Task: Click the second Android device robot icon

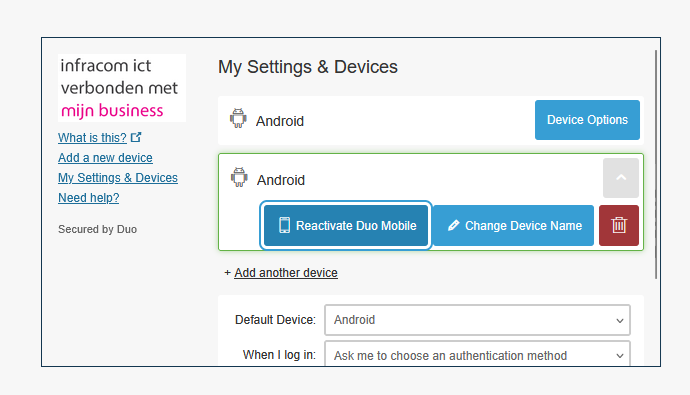Action: (239, 177)
